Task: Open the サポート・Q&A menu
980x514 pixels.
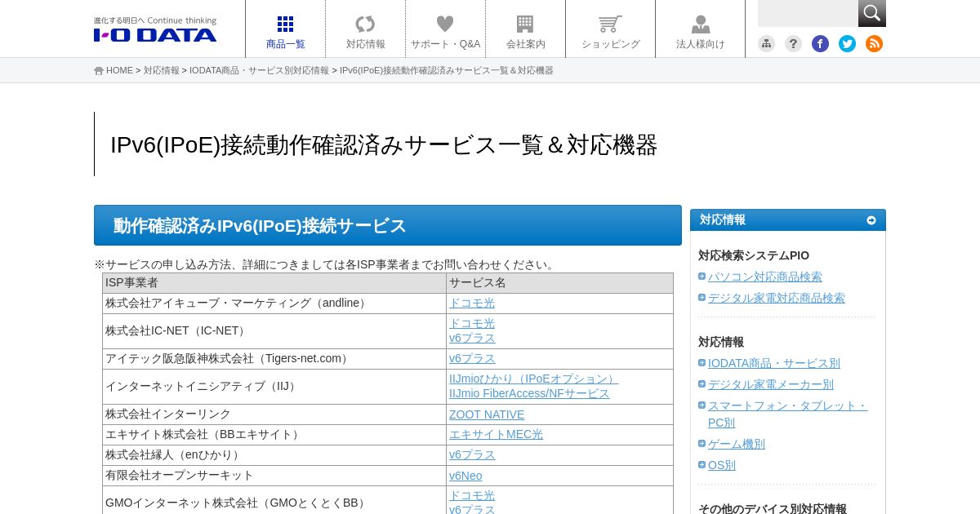Action: click(x=446, y=29)
